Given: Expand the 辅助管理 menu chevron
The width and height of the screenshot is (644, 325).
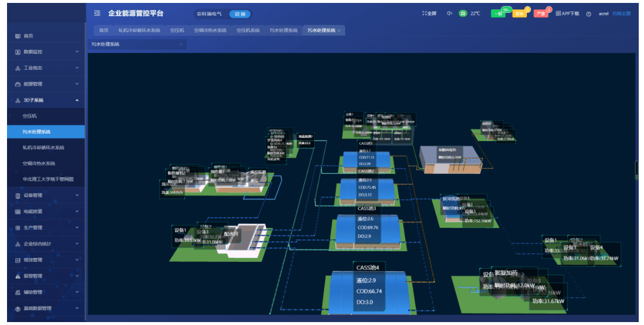Looking at the screenshot, I should tap(77, 292).
